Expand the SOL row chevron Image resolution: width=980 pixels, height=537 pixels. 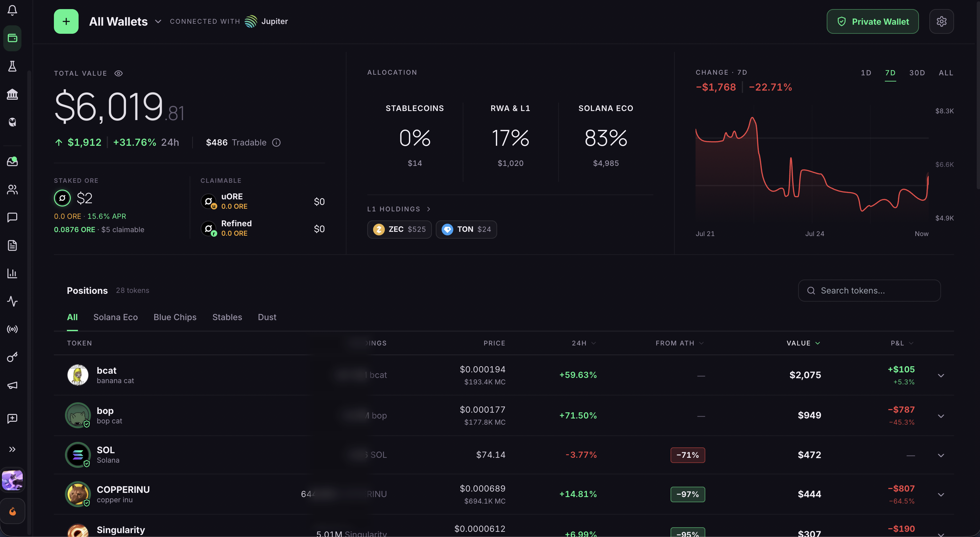point(941,455)
